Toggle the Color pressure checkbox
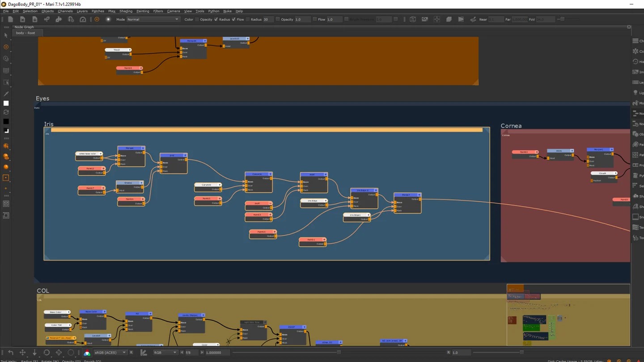This screenshot has height=362, width=644. pyautogui.click(x=197, y=20)
